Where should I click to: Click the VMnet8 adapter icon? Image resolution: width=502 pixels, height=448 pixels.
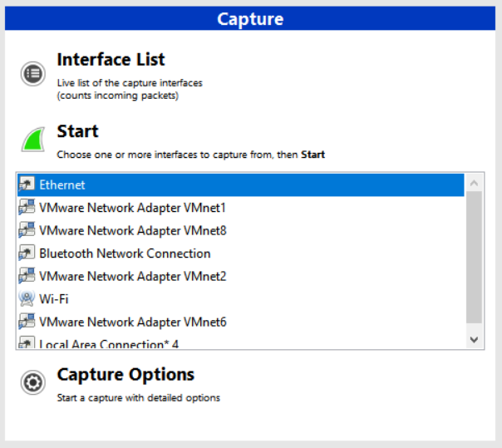[x=27, y=230]
